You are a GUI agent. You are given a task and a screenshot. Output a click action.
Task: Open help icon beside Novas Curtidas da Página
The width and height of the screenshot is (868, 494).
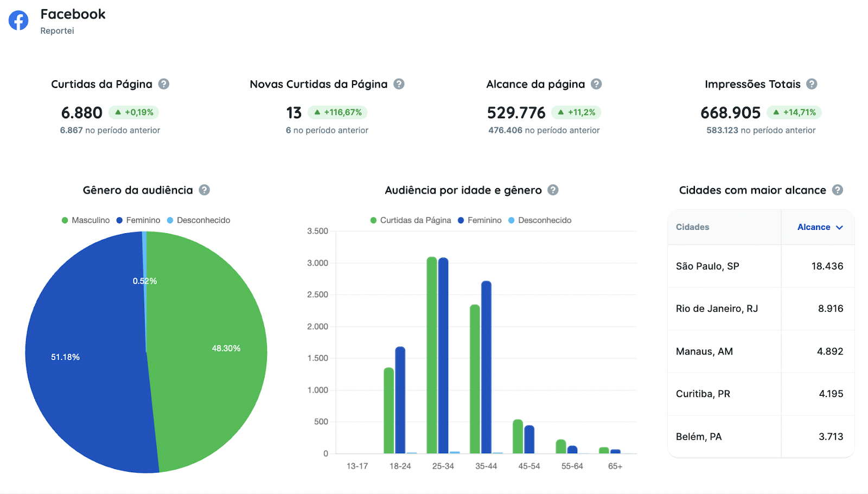tap(399, 84)
